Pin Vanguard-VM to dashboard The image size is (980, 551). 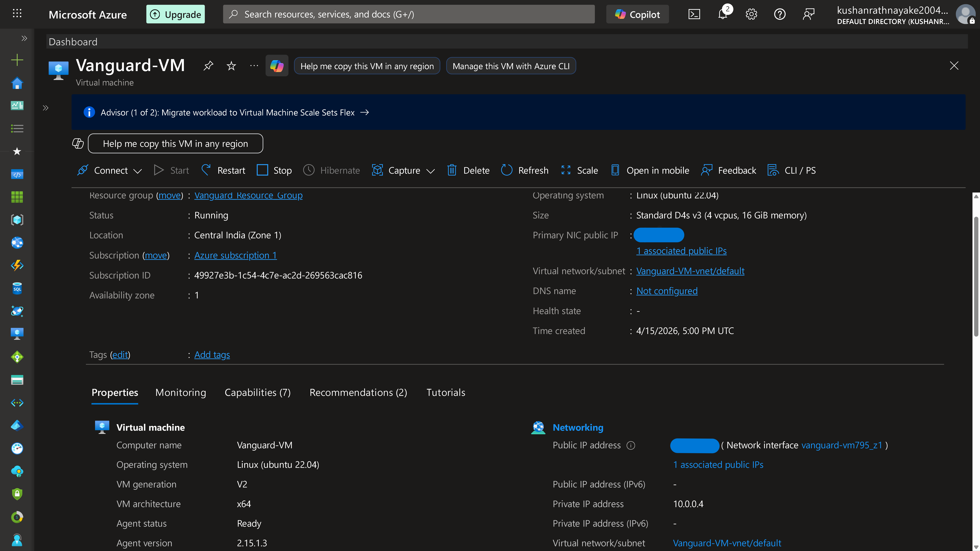pos(208,66)
